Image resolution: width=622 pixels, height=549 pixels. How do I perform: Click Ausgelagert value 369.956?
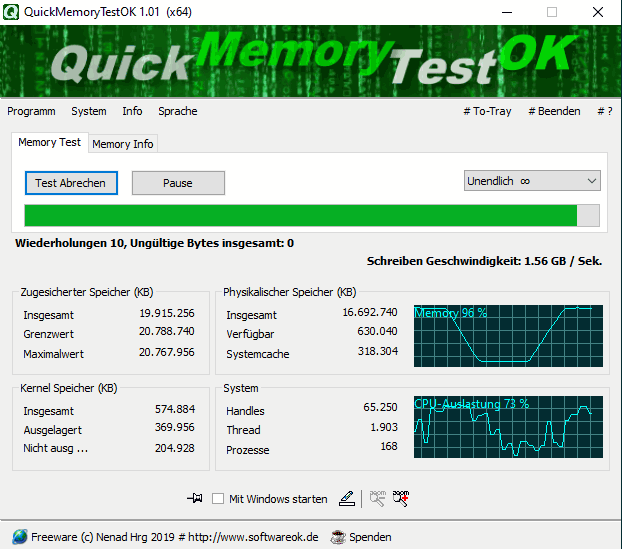pos(175,427)
